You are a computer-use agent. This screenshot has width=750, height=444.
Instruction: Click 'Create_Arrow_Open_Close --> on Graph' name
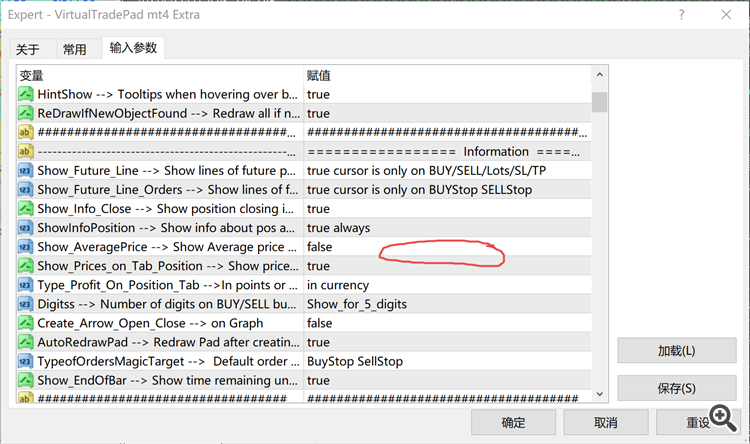(150, 323)
